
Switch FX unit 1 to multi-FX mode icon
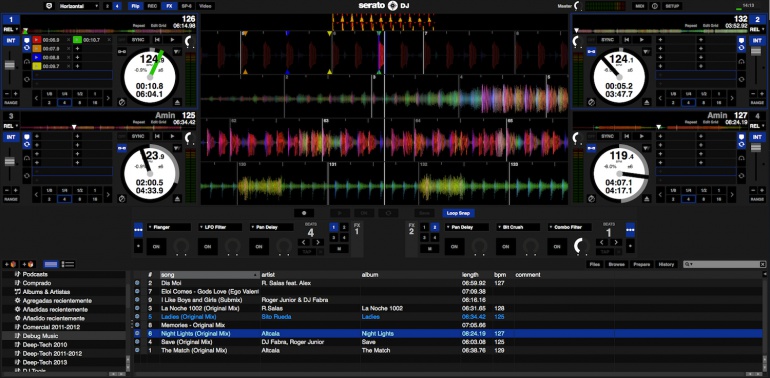point(138,229)
